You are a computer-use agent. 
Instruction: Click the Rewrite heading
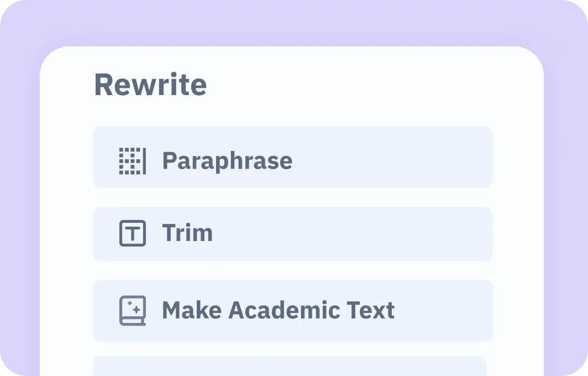[150, 85]
